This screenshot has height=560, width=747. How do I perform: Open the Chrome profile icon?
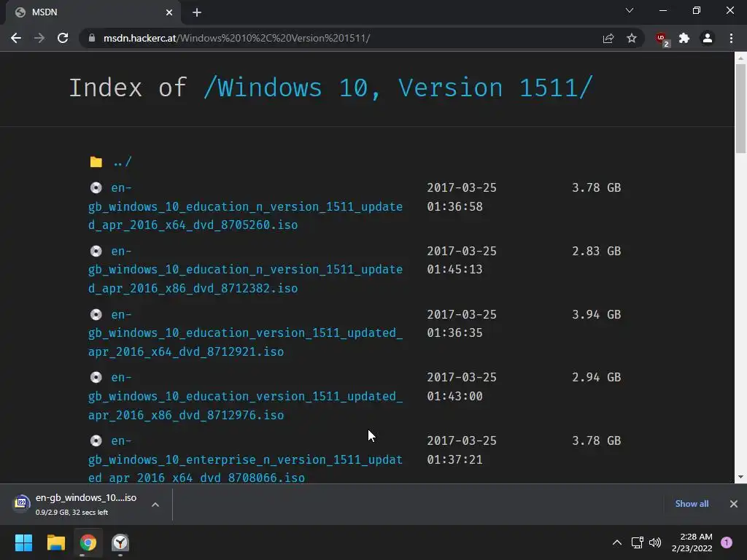(x=708, y=38)
